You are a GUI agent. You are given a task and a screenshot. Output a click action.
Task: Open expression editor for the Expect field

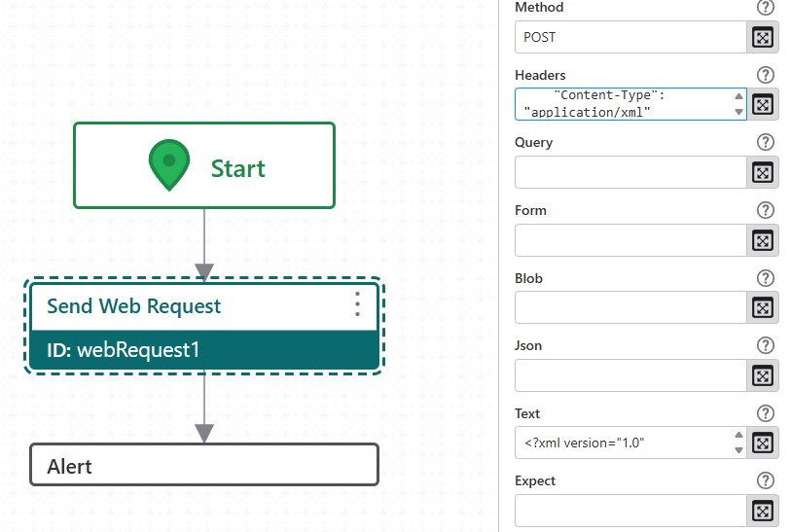[x=762, y=511]
